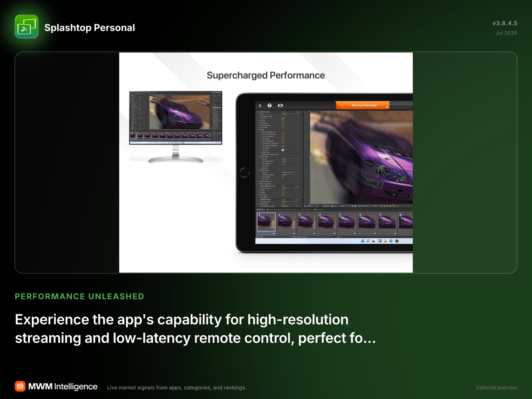Open the Source '7. Black Solid 2' dropdown
This screenshot has height=399, width=532.
(291, 173)
